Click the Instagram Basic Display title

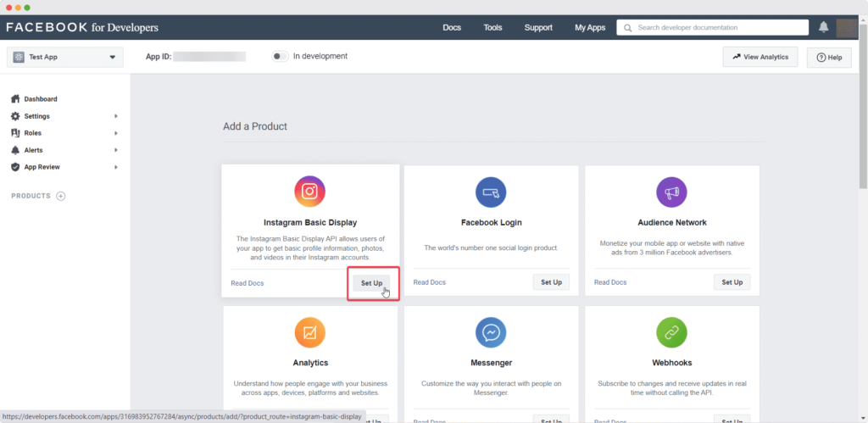tap(310, 223)
